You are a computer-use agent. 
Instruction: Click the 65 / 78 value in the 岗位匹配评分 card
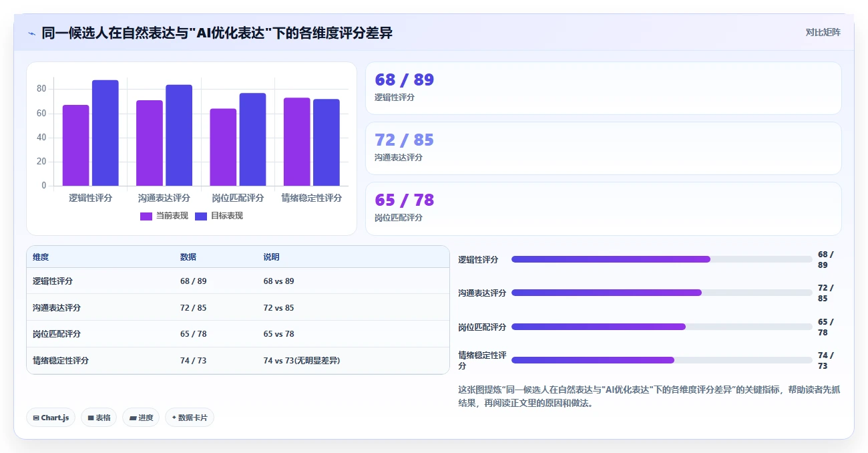(x=404, y=200)
